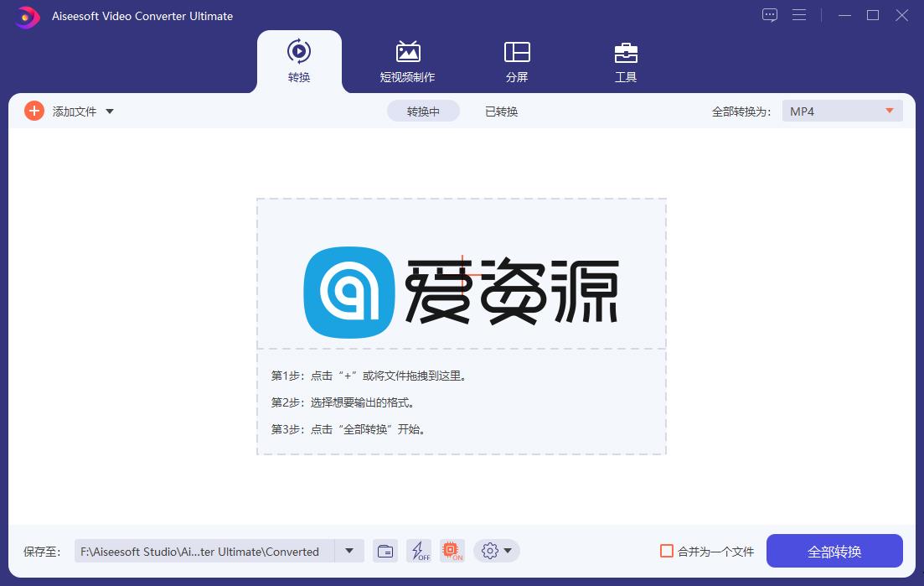Open the save path dropdown arrow
Image resolution: width=924 pixels, height=586 pixels.
click(x=349, y=551)
